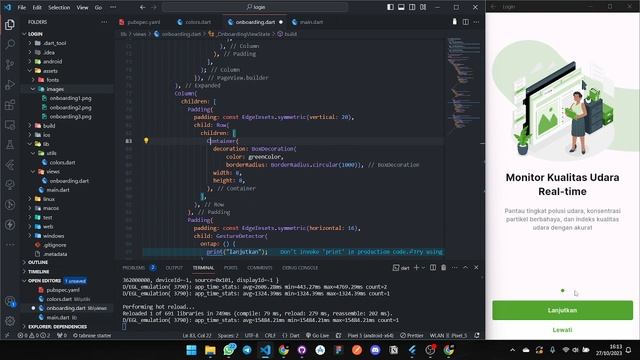Open Accounts icon in activity bar
Image resolution: width=640 pixels, height=360 pixels.
tap(10, 301)
